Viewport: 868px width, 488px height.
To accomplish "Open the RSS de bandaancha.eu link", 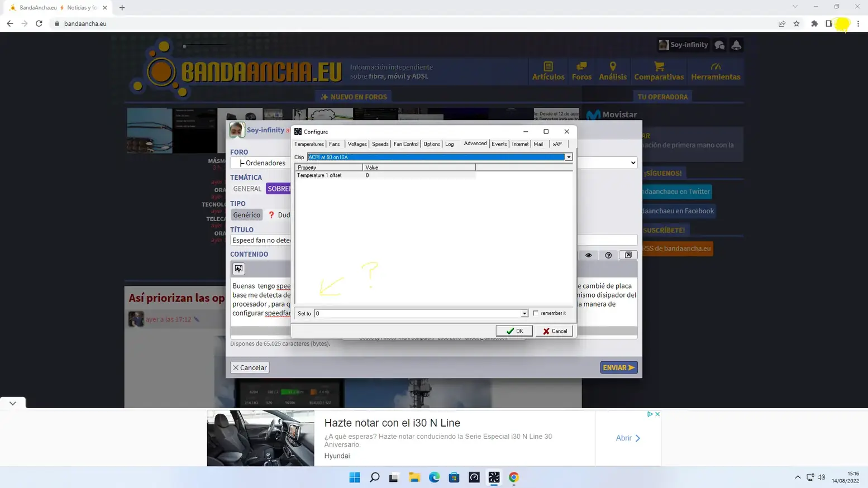I will coord(677,248).
